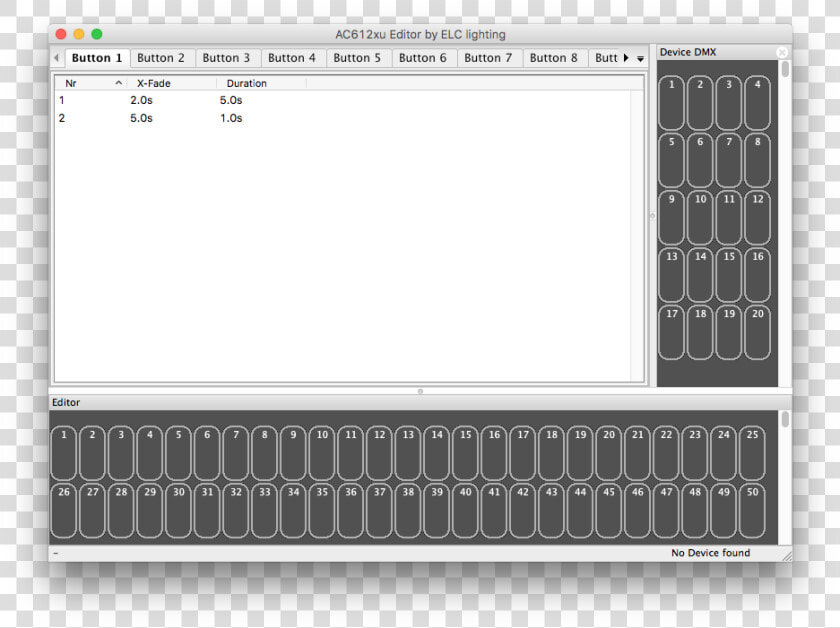Viewport: 840px width, 628px height.
Task: Click Editor channel 20 fader
Action: point(609,453)
